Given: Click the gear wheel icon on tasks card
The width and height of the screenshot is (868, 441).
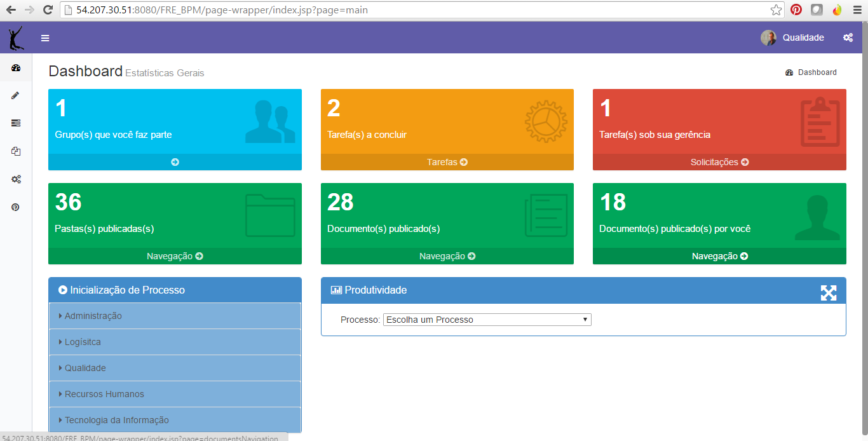Looking at the screenshot, I should click(x=546, y=121).
